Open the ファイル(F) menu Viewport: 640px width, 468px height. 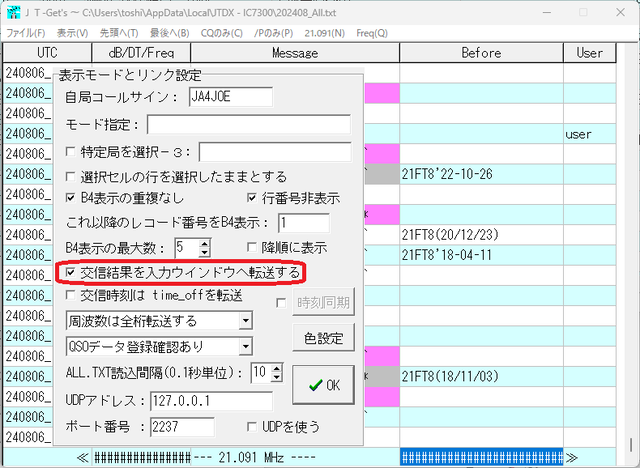26,33
